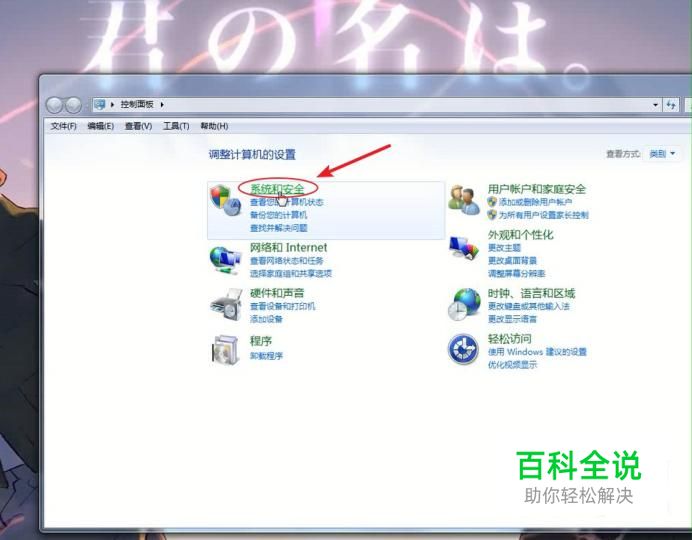The image size is (692, 540).
Task: Click the address bar computer icon
Action: 100,105
